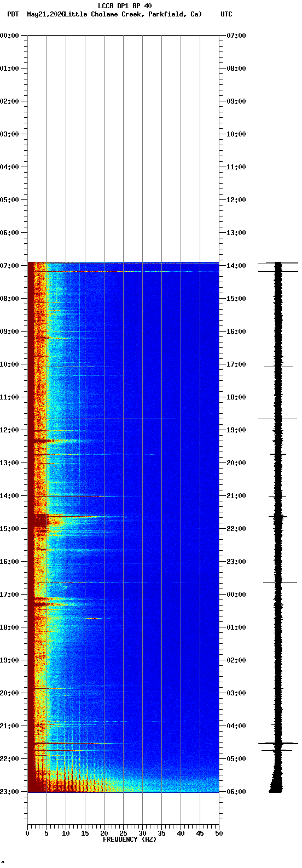
Task: Click the '10:00' label on UTC axis
Action: [x=236, y=134]
